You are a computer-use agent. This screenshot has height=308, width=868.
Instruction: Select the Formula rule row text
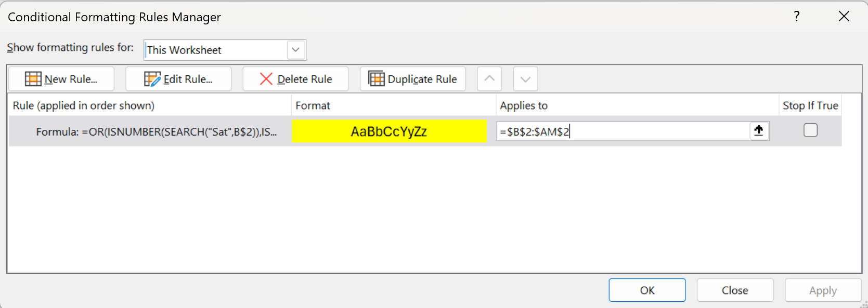(x=157, y=132)
